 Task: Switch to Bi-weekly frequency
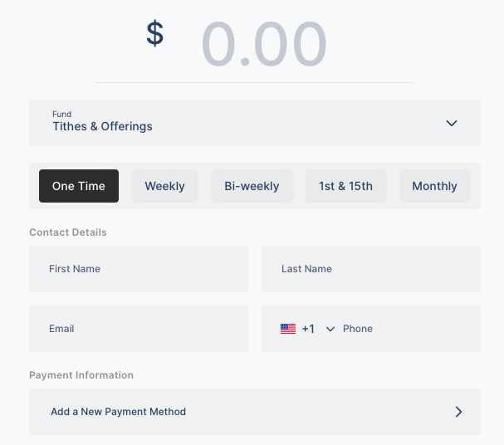(252, 186)
